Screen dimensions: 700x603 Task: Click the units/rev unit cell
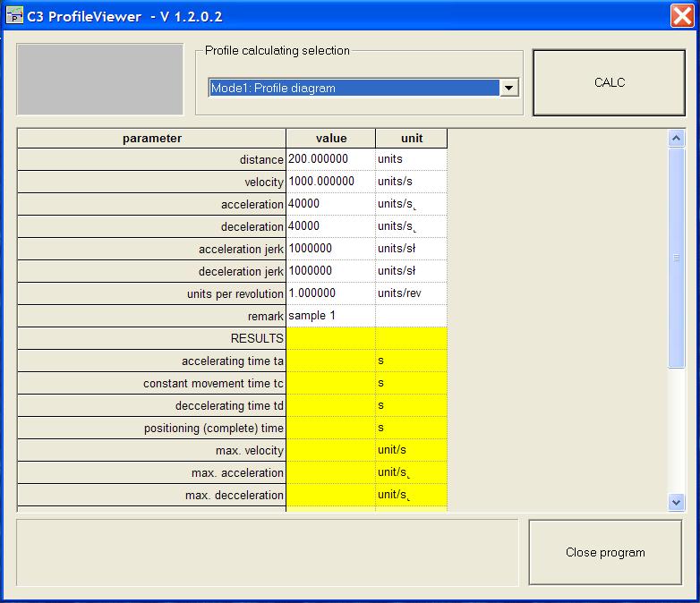tap(412, 293)
